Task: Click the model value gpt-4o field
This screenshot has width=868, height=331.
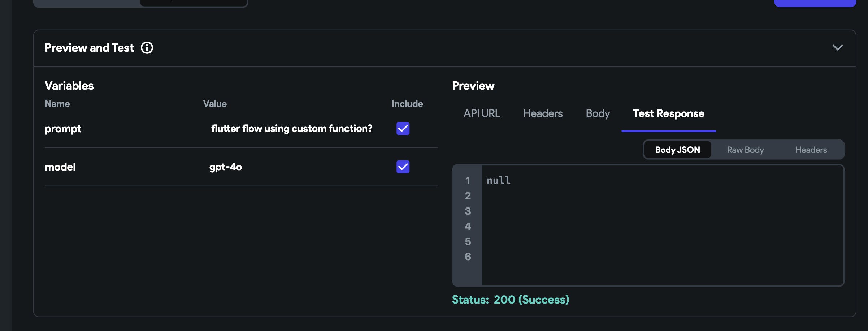Action: tap(226, 167)
